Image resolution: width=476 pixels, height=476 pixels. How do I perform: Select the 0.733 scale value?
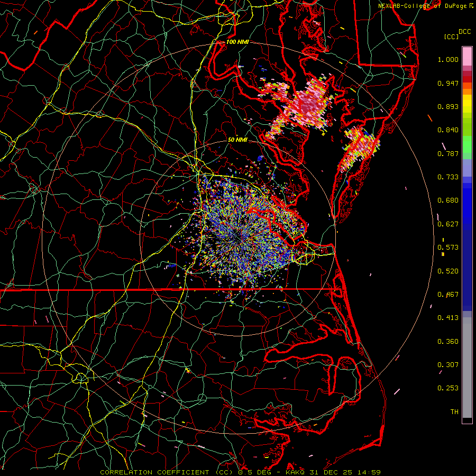point(448,177)
